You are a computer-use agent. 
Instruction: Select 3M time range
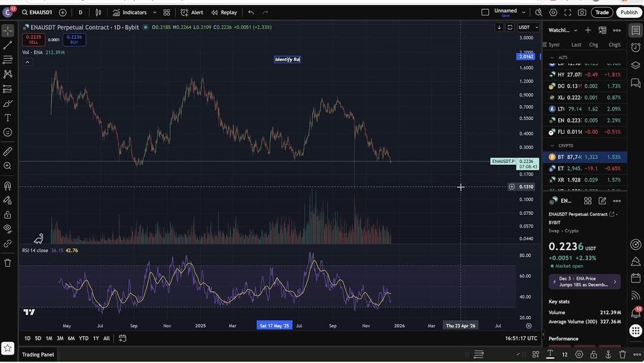60,339
